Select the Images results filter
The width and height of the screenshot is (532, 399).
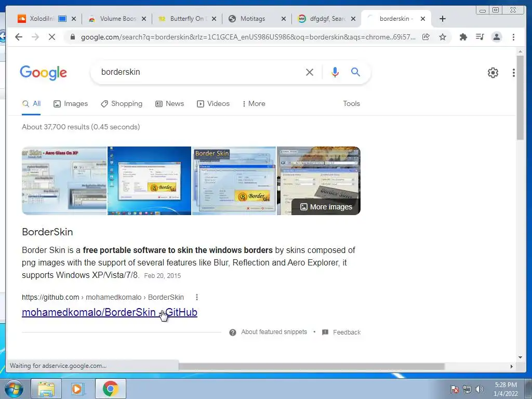[71, 104]
